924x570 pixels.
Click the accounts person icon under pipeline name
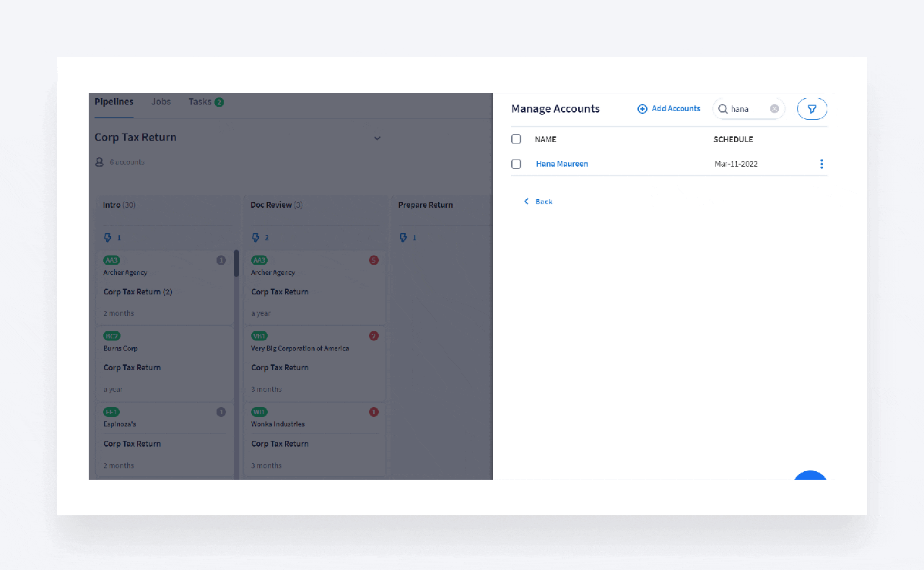pos(100,162)
